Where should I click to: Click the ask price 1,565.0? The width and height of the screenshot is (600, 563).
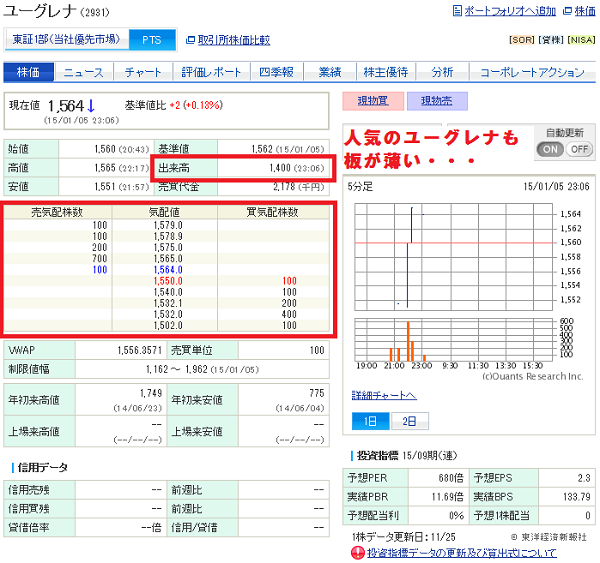click(168, 258)
